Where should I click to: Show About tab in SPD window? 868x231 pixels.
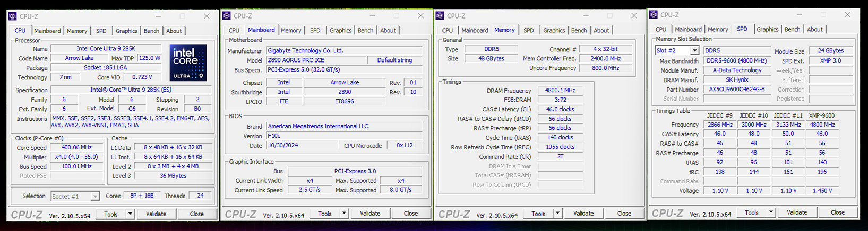(815, 29)
